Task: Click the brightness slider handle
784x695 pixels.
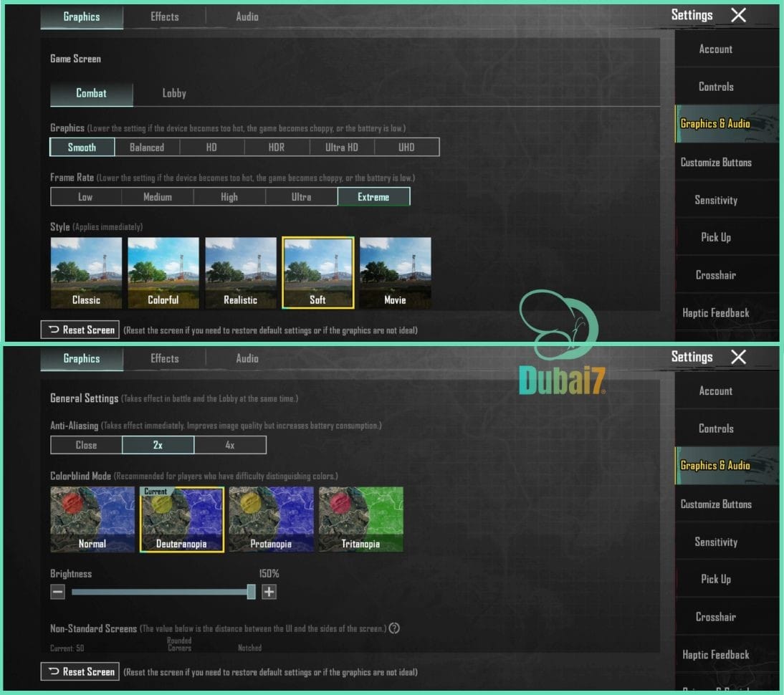Action: [x=251, y=592]
